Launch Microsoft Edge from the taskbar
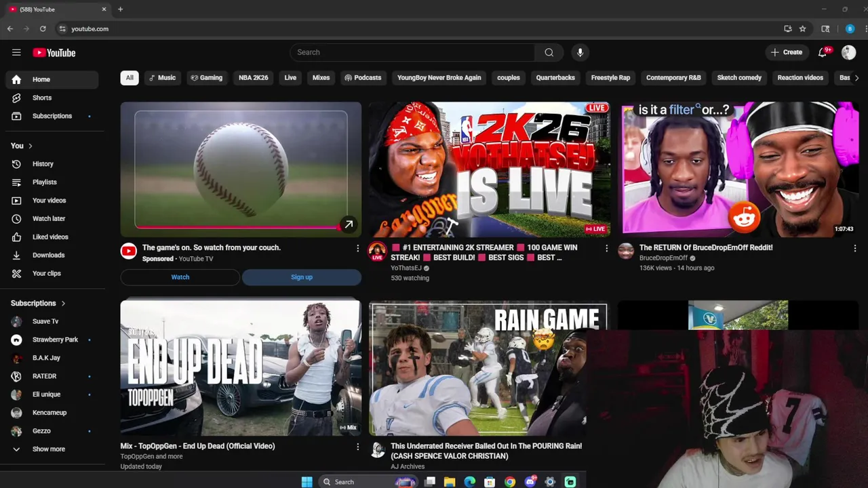The image size is (868, 488). pos(470,482)
